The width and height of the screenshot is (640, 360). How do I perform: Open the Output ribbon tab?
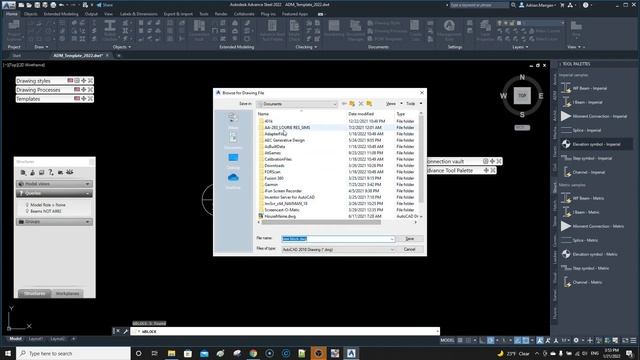pos(91,14)
